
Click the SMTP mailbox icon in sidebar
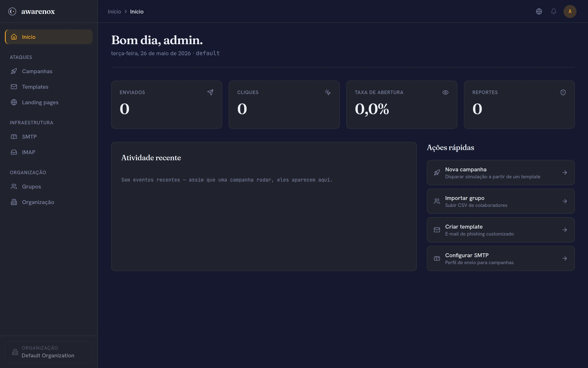[14, 137]
